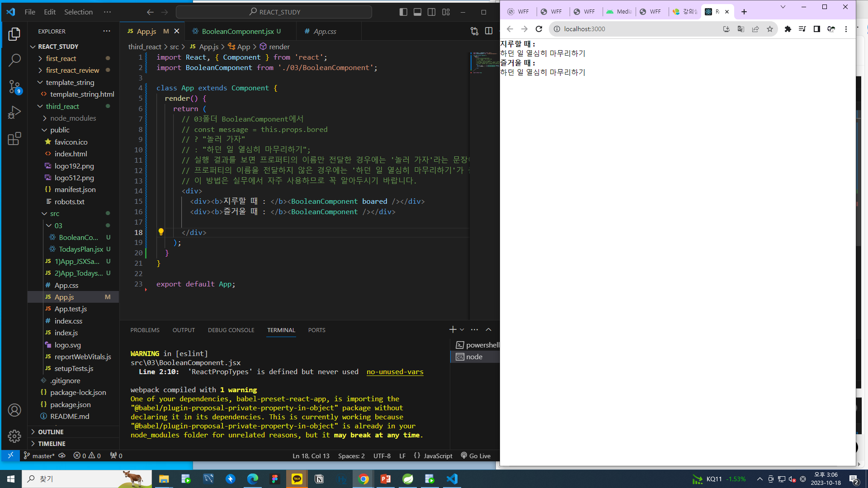The height and width of the screenshot is (488, 868).
Task: Click the no-unused-vars link in terminal
Action: [x=395, y=372]
